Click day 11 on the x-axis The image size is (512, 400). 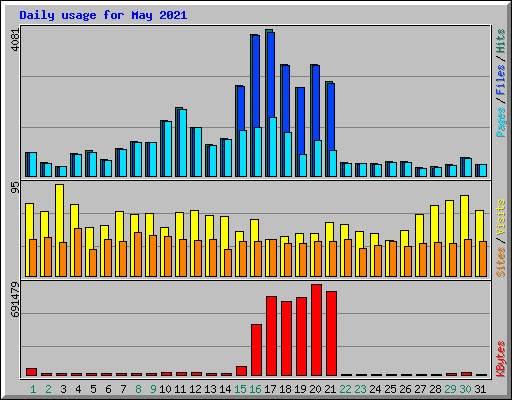(180, 389)
